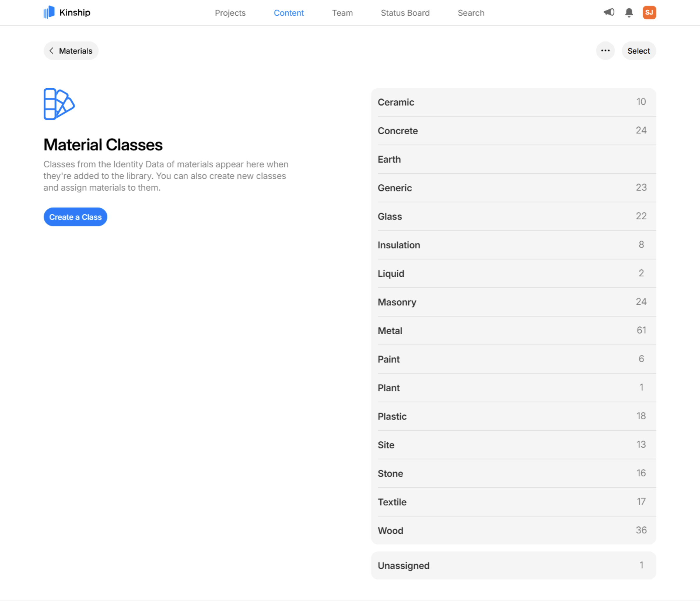Open the Wood class row
The image size is (700, 601).
(x=513, y=530)
